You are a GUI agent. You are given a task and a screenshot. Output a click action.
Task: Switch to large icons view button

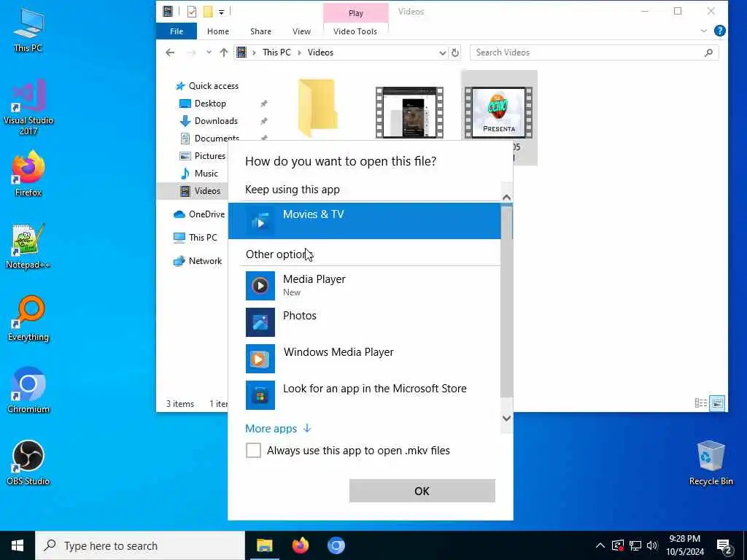717,403
